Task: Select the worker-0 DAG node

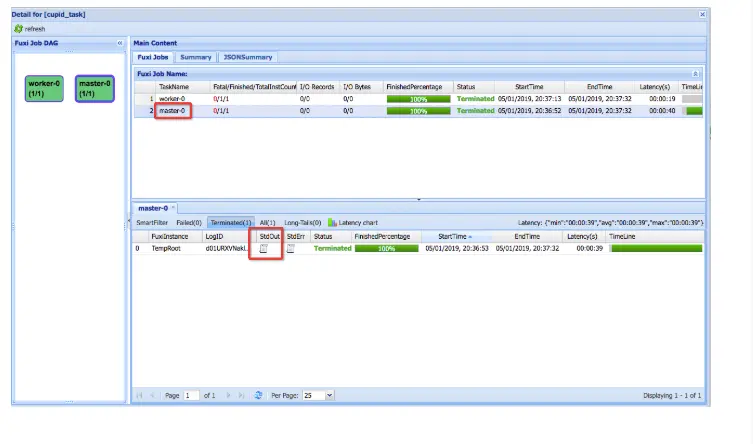Action: tap(44, 88)
